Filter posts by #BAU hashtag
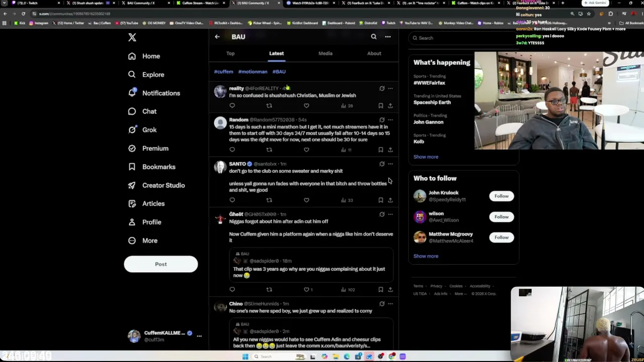The width and height of the screenshot is (644, 362). [279, 72]
